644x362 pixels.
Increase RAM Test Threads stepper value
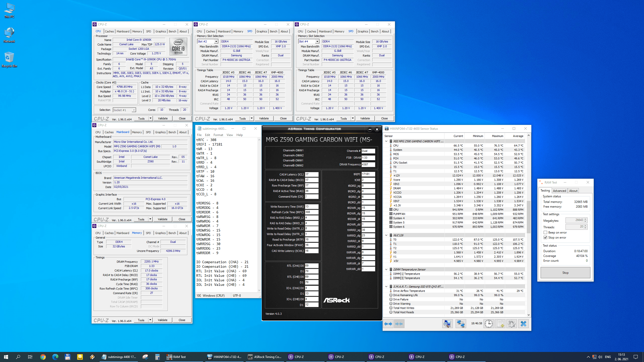coord(585,225)
